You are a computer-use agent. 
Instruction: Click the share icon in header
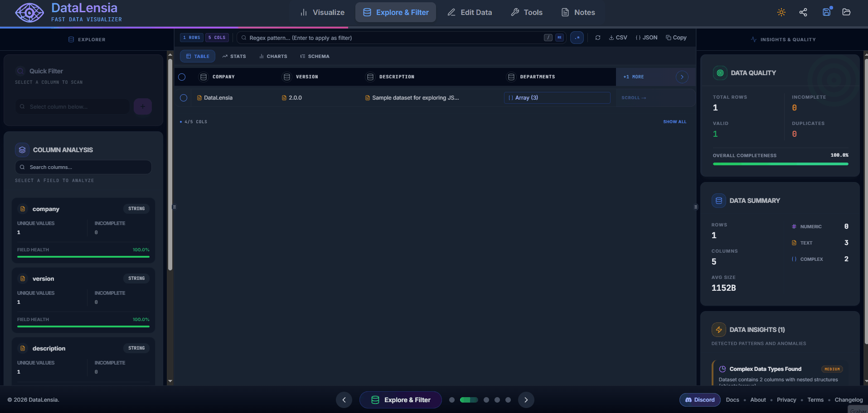pos(803,12)
